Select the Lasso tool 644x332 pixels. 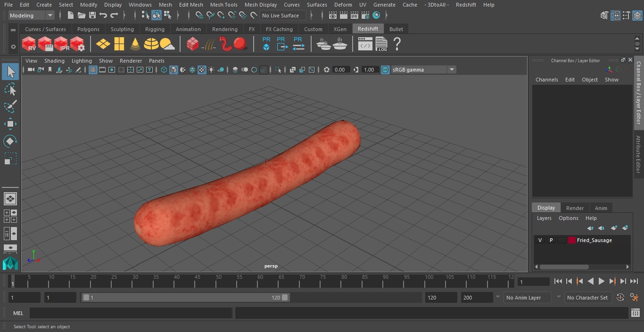(x=10, y=89)
